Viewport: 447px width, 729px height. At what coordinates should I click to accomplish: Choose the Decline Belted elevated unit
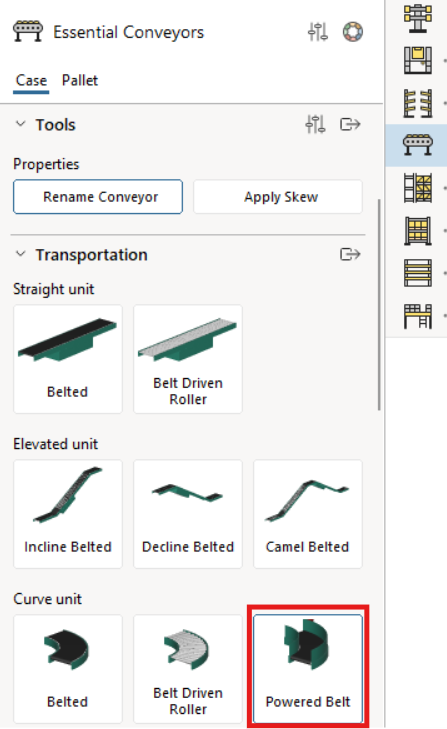click(188, 514)
